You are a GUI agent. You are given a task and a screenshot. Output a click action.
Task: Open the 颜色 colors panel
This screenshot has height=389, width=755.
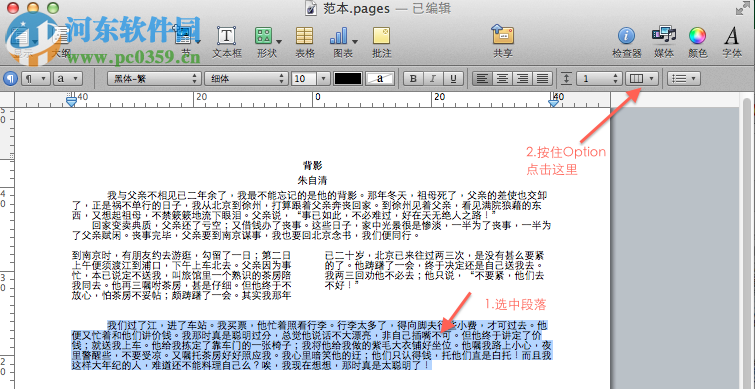tap(697, 42)
